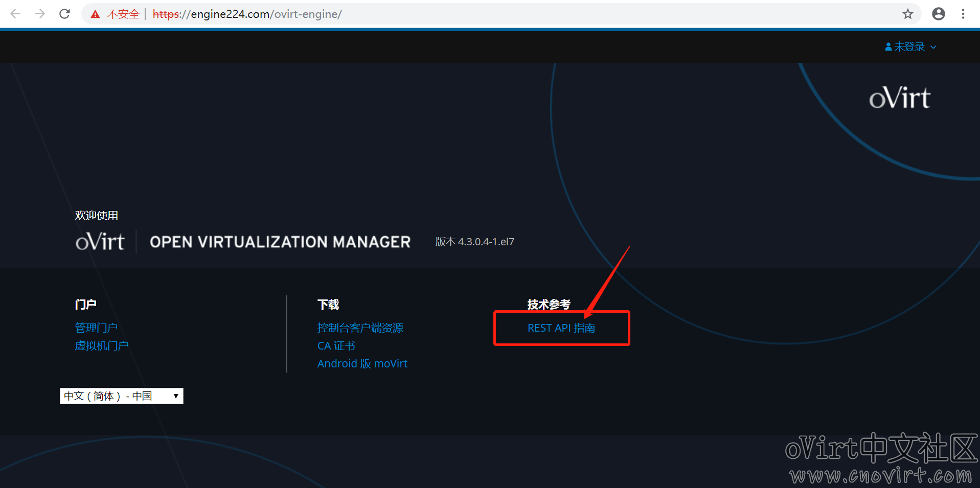The height and width of the screenshot is (488, 980).
Task: Click the browser forward arrow
Action: (40, 14)
